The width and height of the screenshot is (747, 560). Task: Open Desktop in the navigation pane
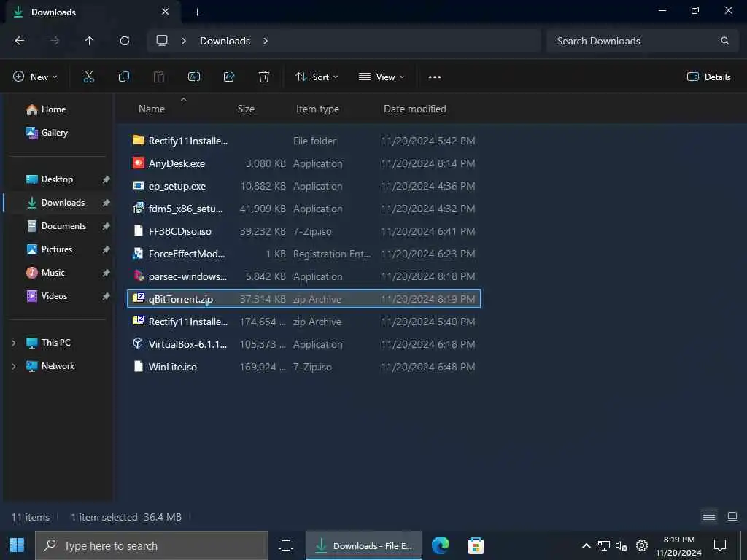pyautogui.click(x=56, y=179)
